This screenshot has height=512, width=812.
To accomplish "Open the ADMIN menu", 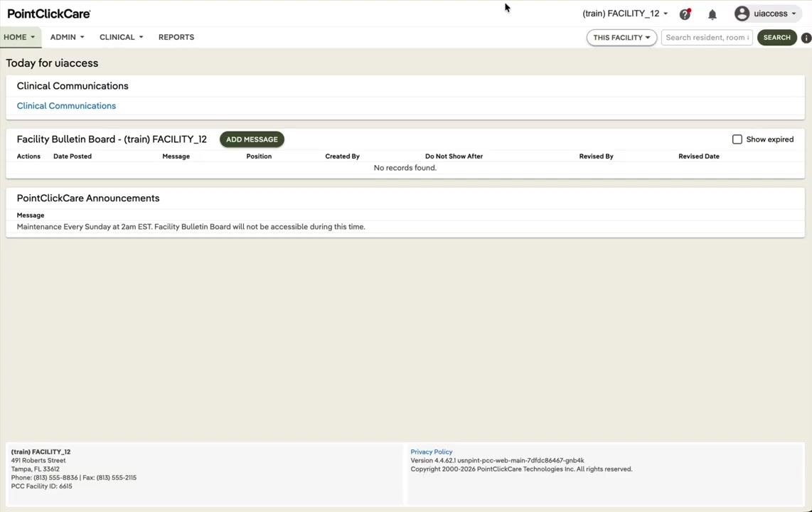I will [67, 37].
